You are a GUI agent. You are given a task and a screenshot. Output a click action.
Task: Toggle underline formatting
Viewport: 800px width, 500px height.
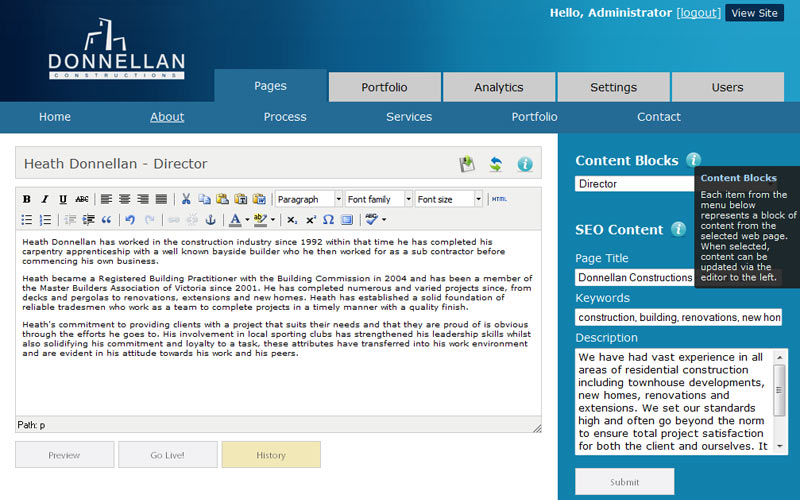pyautogui.click(x=63, y=199)
